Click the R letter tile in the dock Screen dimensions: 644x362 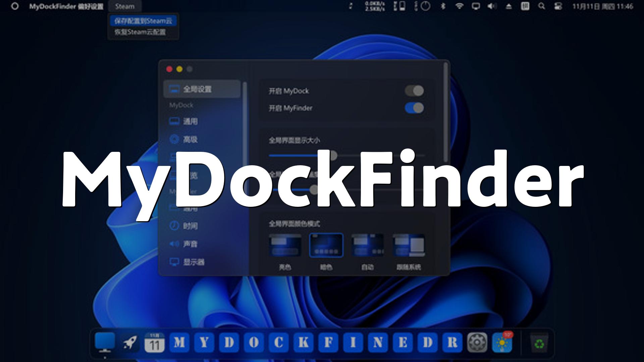pos(452,343)
